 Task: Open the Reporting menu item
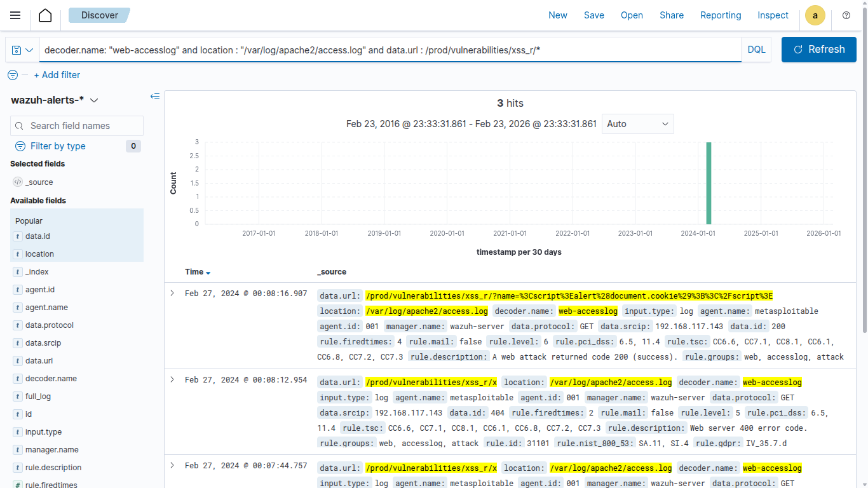pos(721,15)
